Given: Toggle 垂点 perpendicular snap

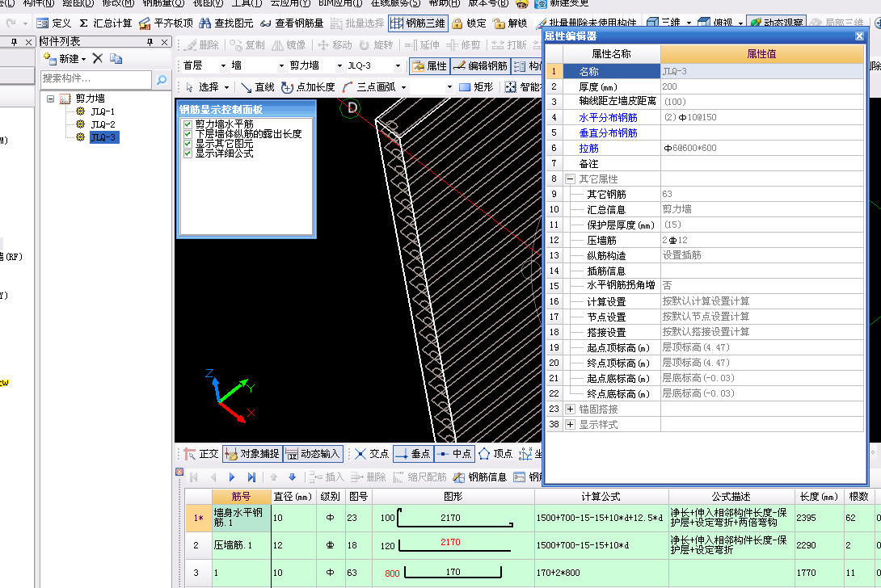Looking at the screenshot, I should (412, 454).
